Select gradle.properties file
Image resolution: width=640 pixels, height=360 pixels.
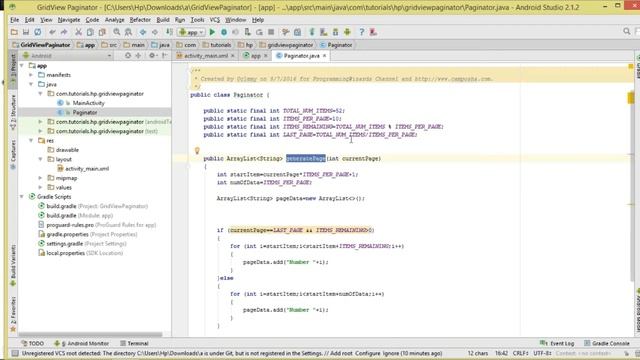pos(67,234)
